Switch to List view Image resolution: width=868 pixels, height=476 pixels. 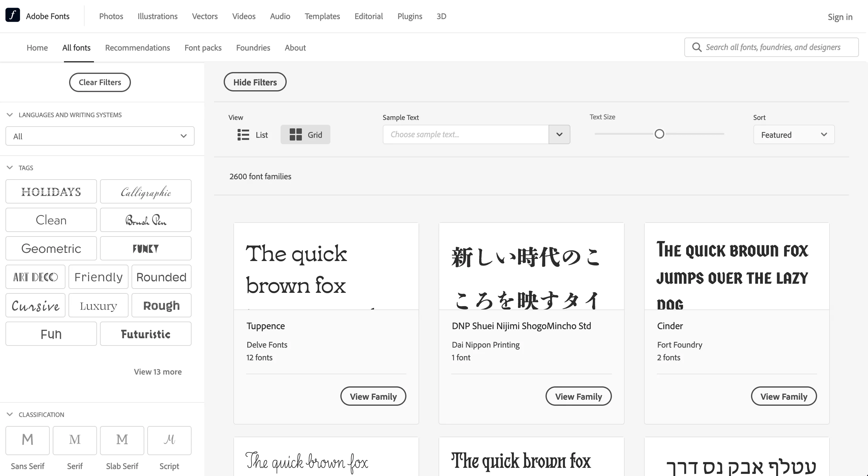pos(253,135)
